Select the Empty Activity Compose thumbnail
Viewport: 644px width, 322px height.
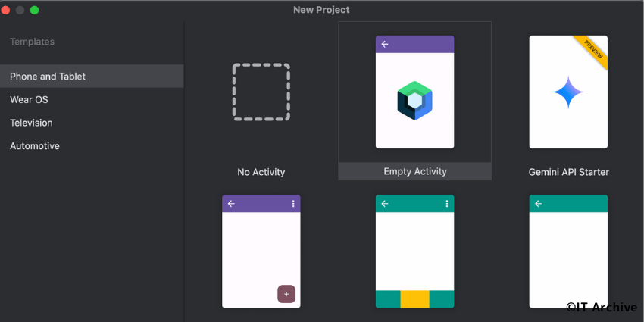pyautogui.click(x=415, y=92)
